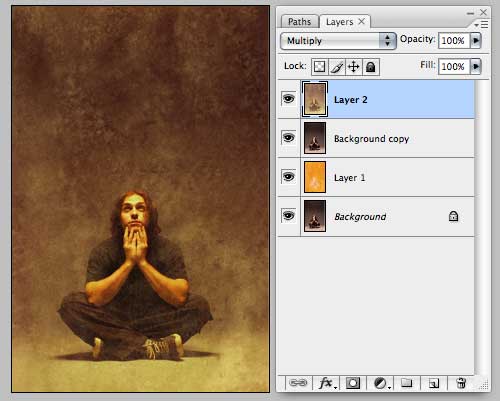The height and width of the screenshot is (401, 500).
Task: Close the Layers tab
Action: (x=362, y=22)
